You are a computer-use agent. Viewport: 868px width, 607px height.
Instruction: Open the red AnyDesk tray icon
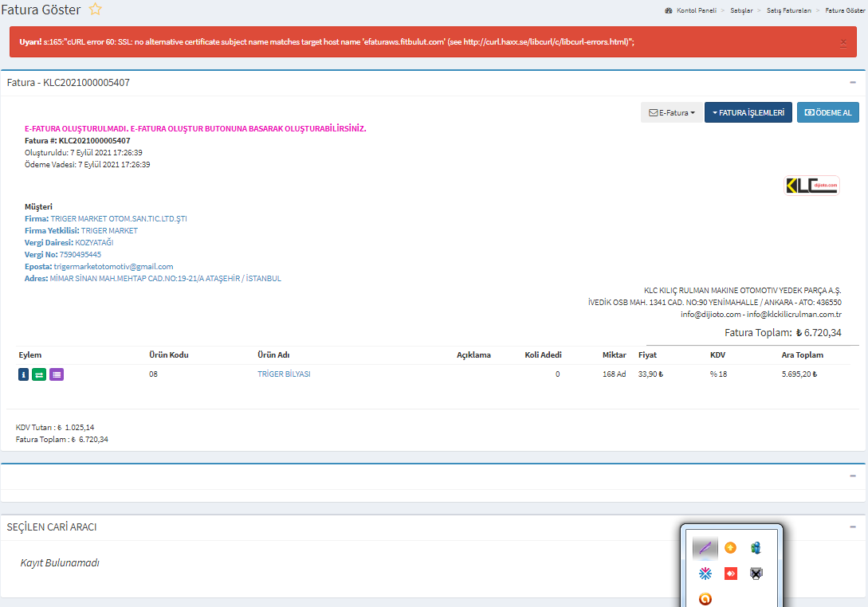(x=730, y=574)
